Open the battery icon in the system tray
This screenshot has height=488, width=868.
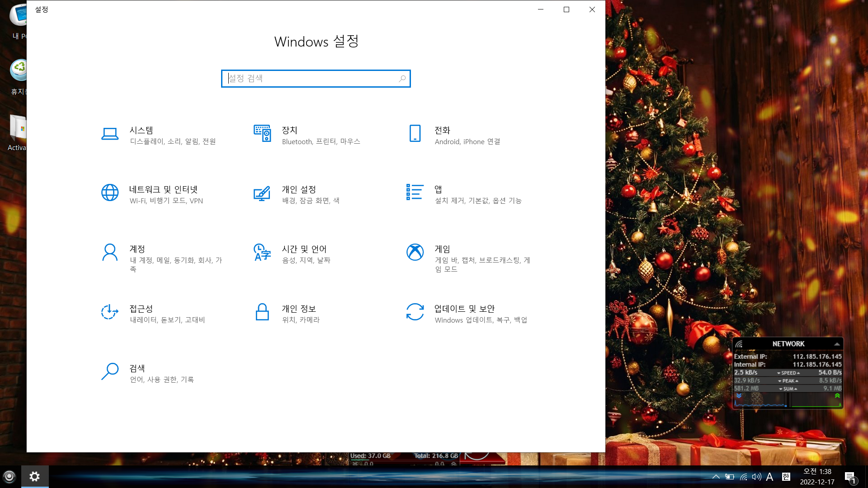coord(730,477)
